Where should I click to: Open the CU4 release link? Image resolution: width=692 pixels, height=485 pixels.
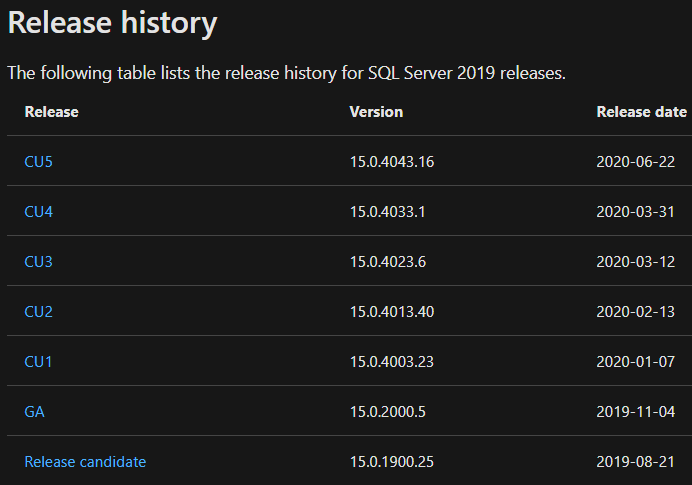coord(38,212)
